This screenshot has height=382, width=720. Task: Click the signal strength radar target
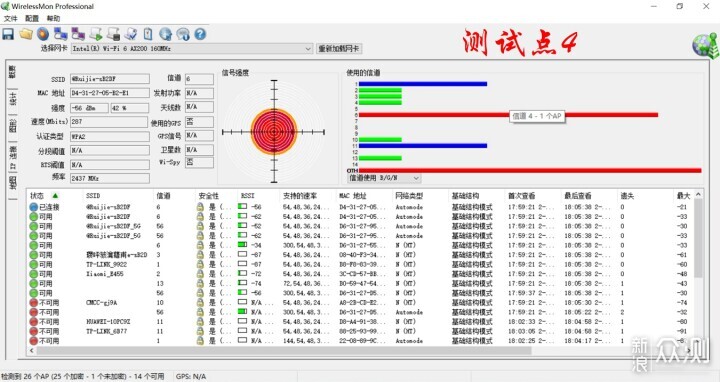(x=274, y=132)
